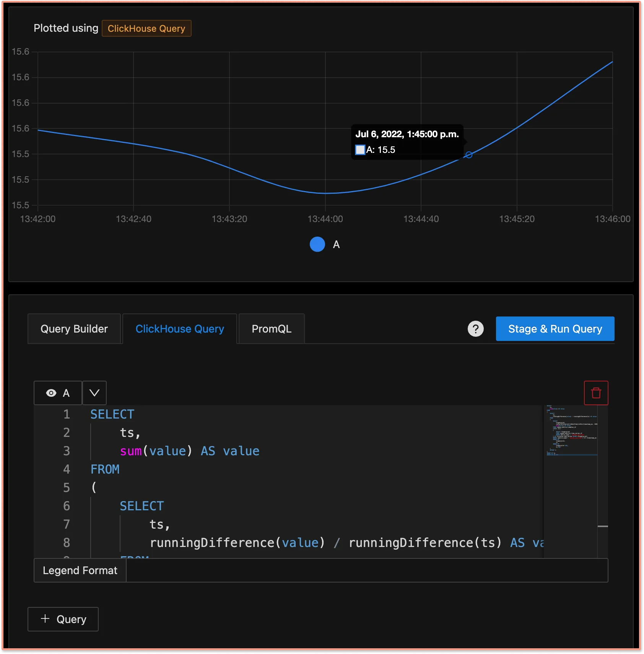Click the tooltip series A color box
The width and height of the screenshot is (644, 654).
[x=360, y=150]
